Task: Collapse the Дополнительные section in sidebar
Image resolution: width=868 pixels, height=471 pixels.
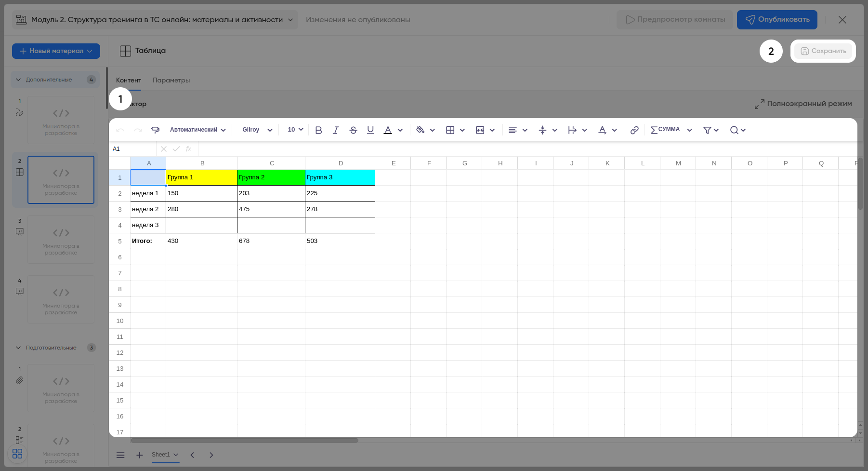Action: [x=19, y=80]
